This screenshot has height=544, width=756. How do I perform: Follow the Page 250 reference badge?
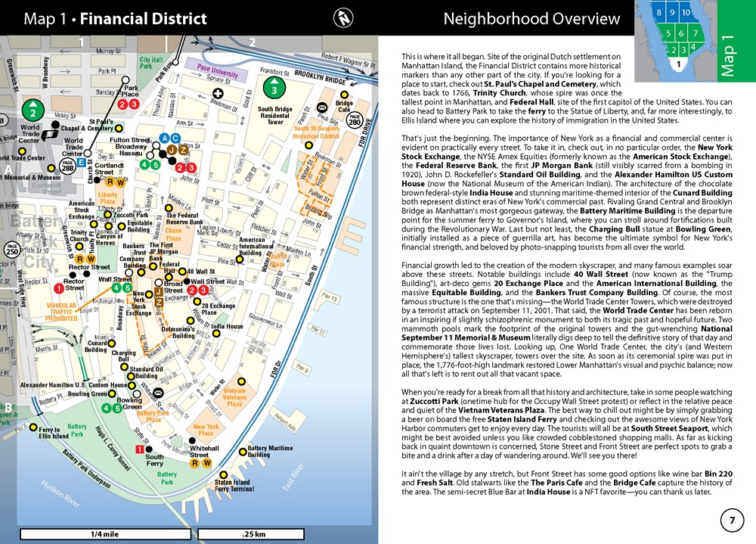[x=12, y=250]
